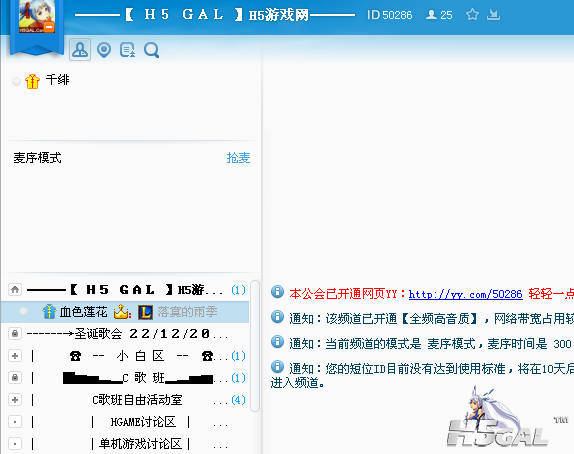Click the search magnifier icon
The width and height of the screenshot is (574, 454).
tap(151, 50)
